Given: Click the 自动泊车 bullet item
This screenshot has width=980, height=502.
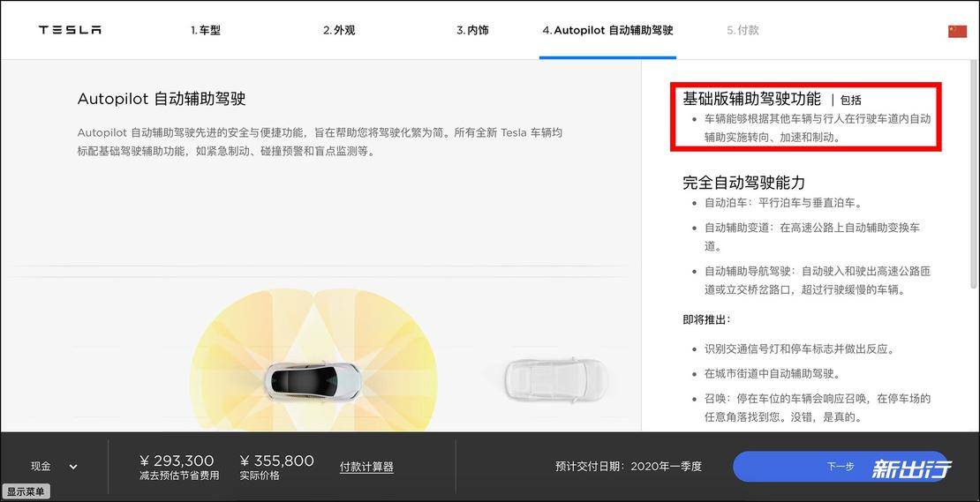Looking at the screenshot, I should point(783,203).
